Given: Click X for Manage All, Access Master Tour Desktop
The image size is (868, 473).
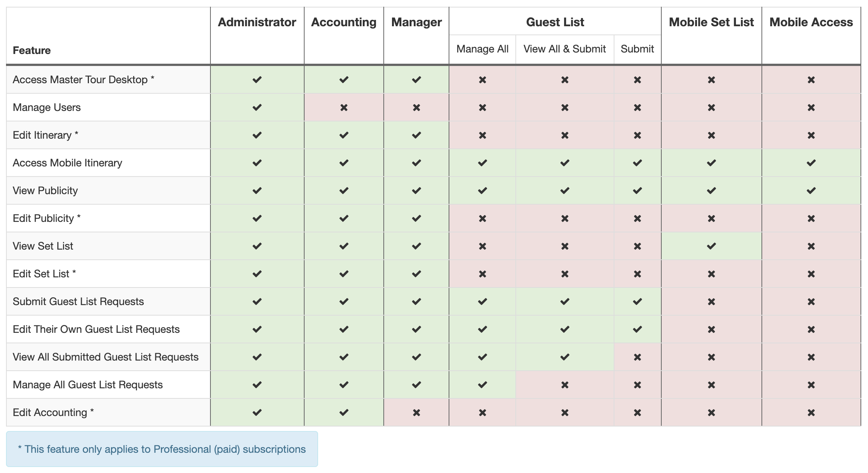Looking at the screenshot, I should pos(482,80).
